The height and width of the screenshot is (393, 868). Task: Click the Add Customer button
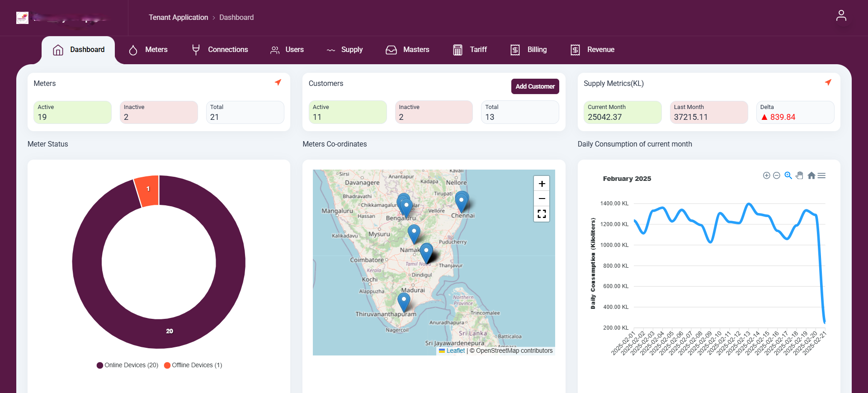coord(535,86)
